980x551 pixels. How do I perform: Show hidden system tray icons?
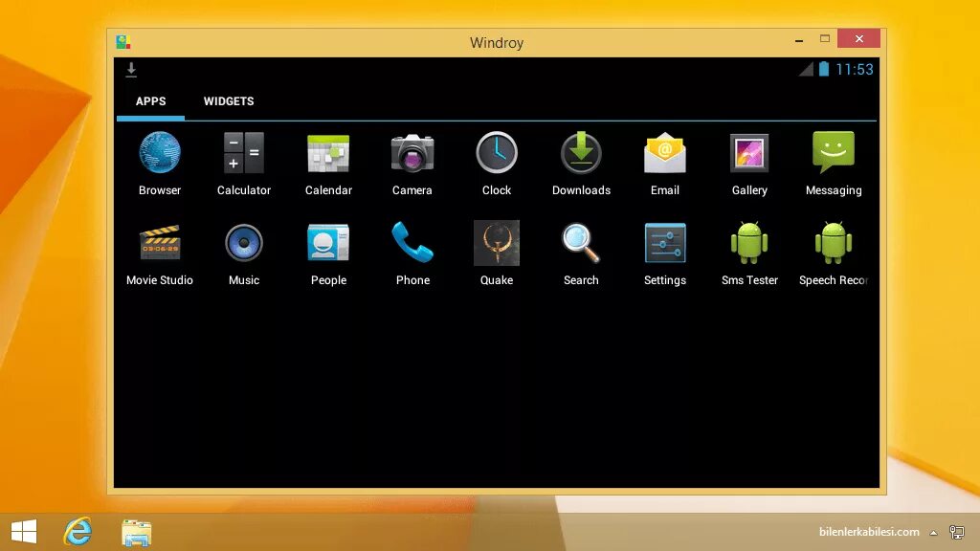tap(933, 533)
